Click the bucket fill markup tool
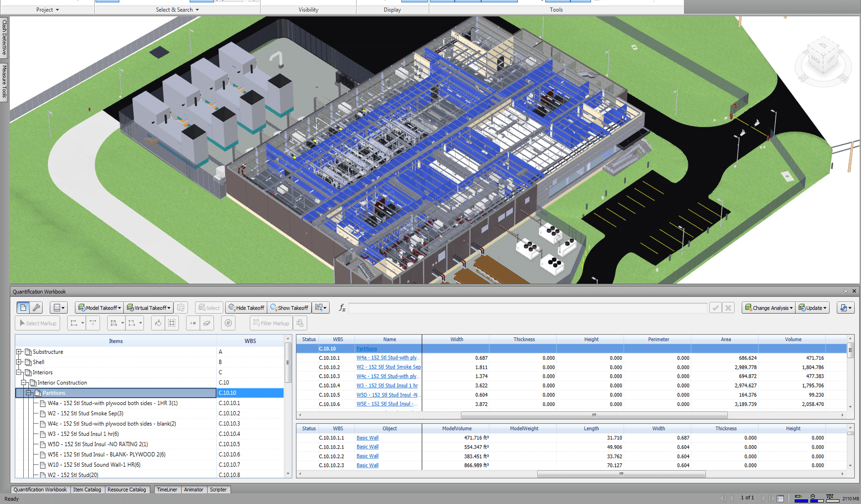The image size is (861, 504). pyautogui.click(x=158, y=323)
